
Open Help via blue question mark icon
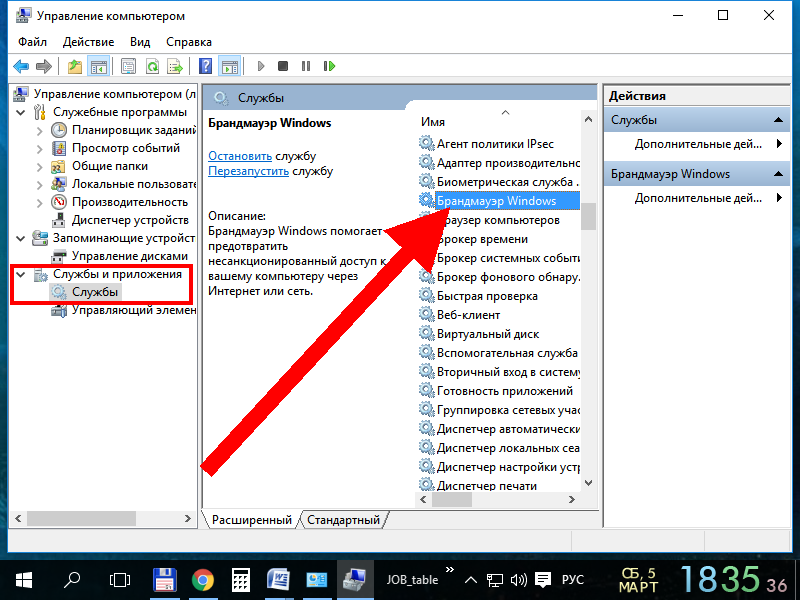pos(205,67)
